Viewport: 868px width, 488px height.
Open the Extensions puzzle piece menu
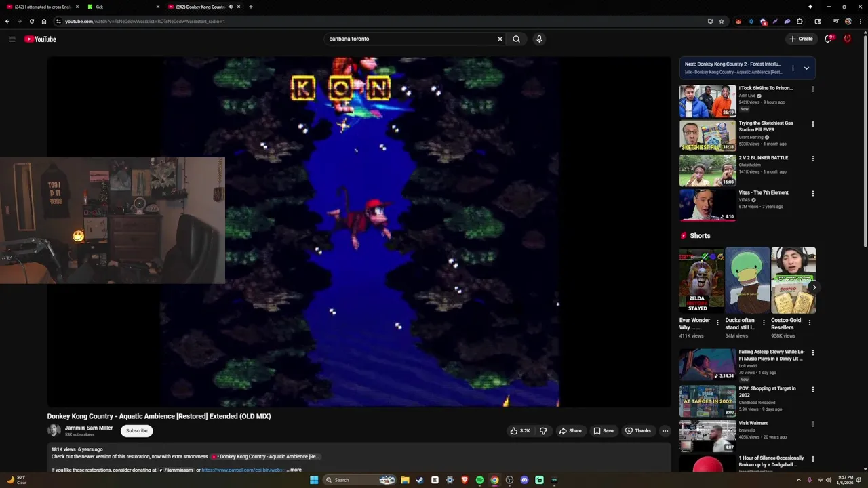800,21
